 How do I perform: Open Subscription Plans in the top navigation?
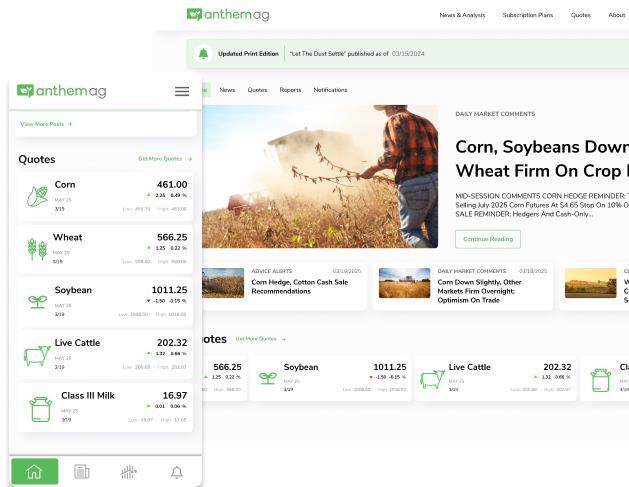[x=528, y=15]
